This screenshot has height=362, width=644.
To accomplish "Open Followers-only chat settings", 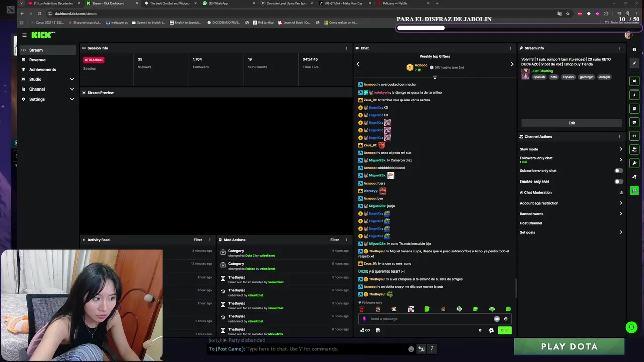I will 572,159.
